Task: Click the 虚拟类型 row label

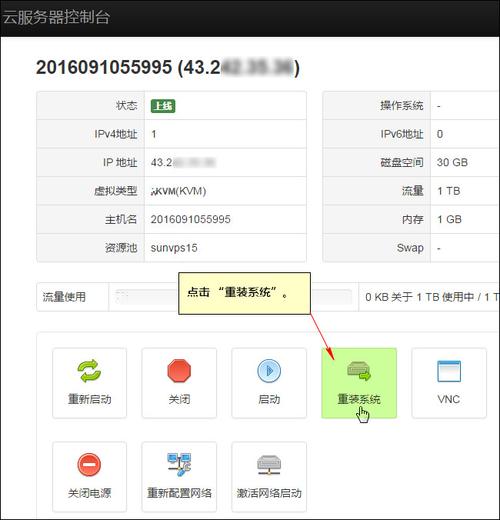Action: point(116,191)
